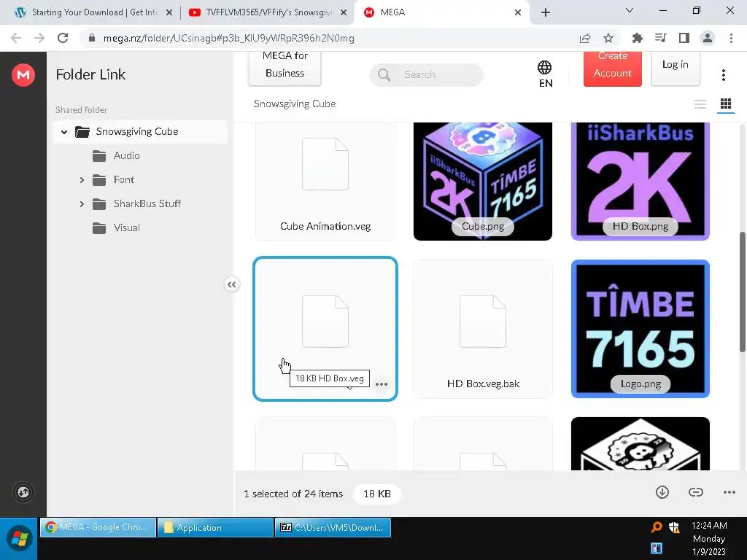The height and width of the screenshot is (560, 747).
Task: Select the Cube.png thumbnail
Action: [483, 182]
